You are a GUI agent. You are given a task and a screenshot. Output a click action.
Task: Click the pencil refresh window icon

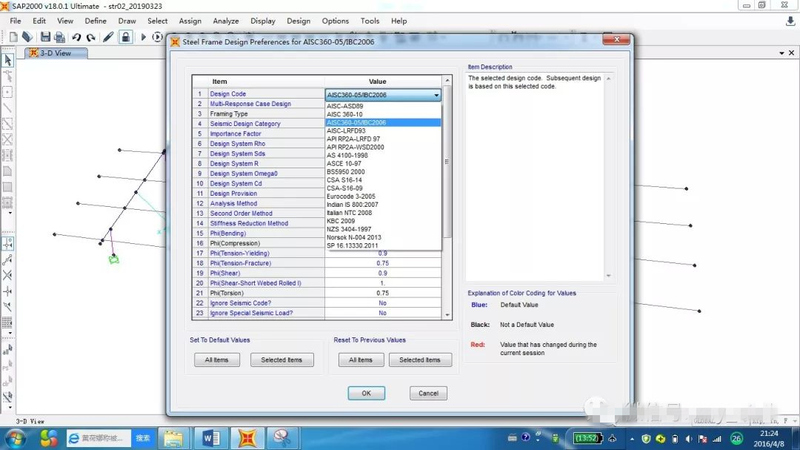[x=108, y=37]
